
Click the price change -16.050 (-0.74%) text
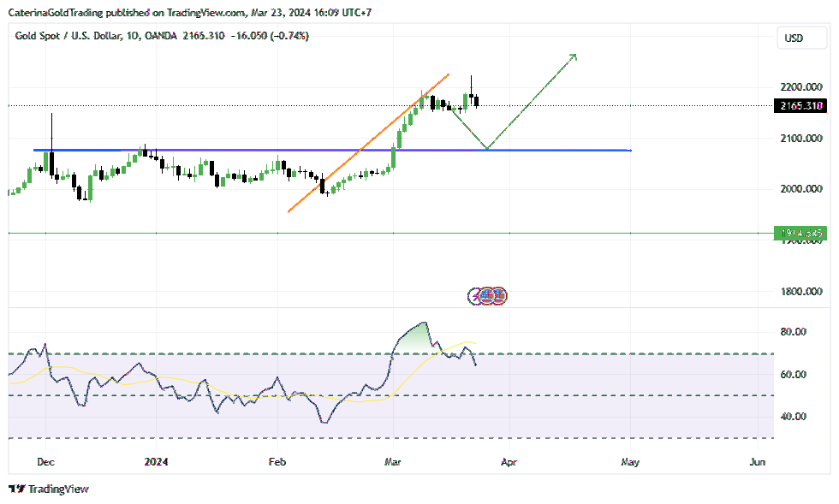tap(270, 36)
